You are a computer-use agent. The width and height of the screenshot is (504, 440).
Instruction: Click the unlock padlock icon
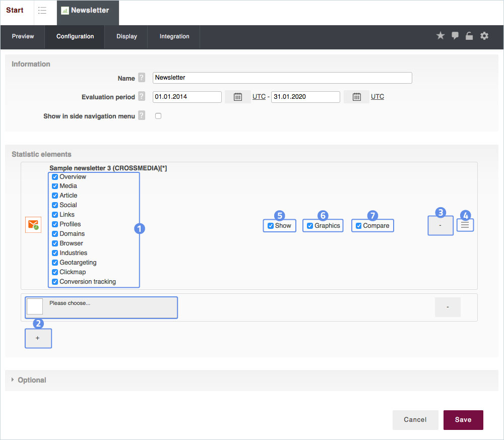point(469,36)
